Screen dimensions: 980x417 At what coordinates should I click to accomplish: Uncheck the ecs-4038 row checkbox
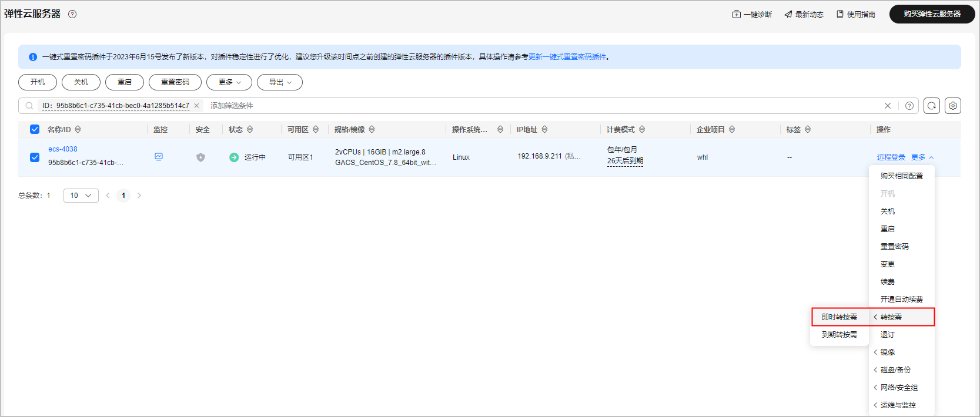35,157
